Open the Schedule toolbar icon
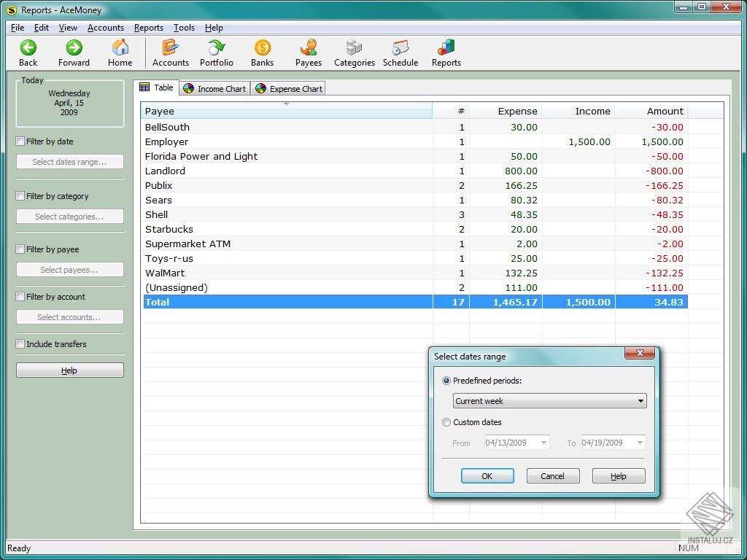747x560 pixels. [400, 48]
